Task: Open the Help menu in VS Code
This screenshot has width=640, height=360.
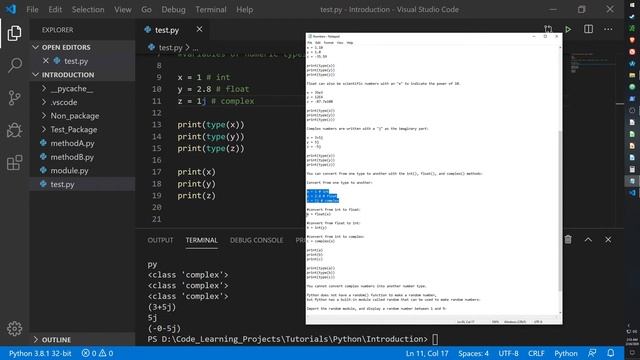Action: [x=244, y=9]
